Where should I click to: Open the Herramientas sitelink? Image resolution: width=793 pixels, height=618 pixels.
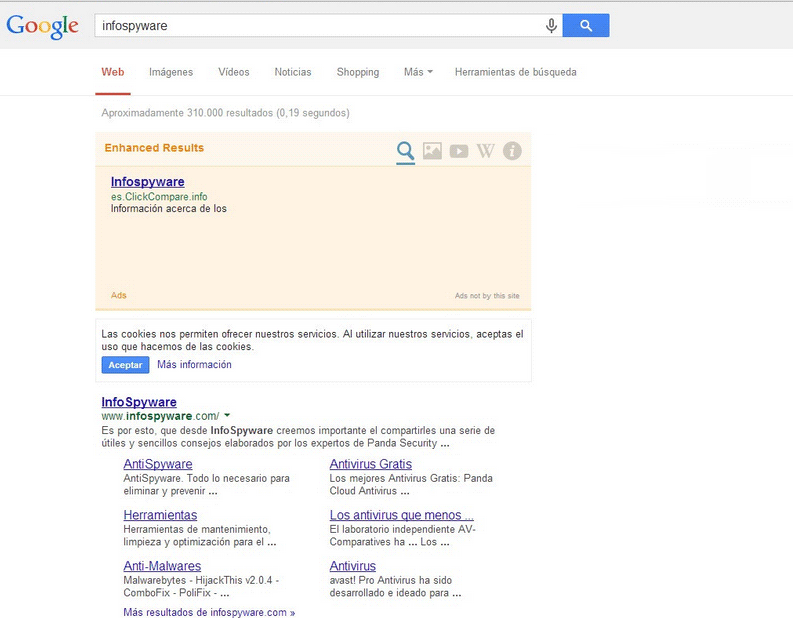coord(160,515)
